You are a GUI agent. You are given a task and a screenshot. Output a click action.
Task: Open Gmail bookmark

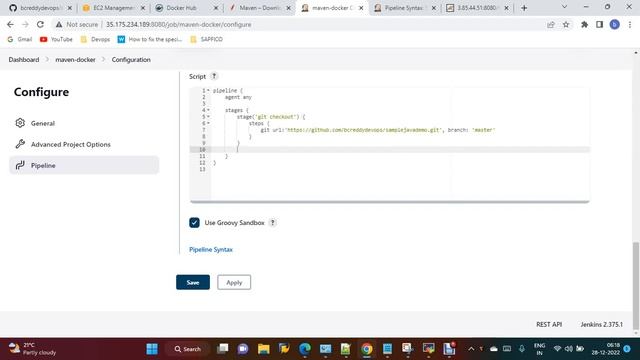(x=20, y=39)
